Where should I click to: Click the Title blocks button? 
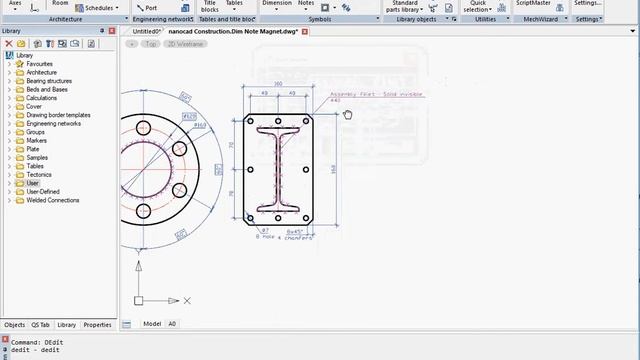click(209, 6)
